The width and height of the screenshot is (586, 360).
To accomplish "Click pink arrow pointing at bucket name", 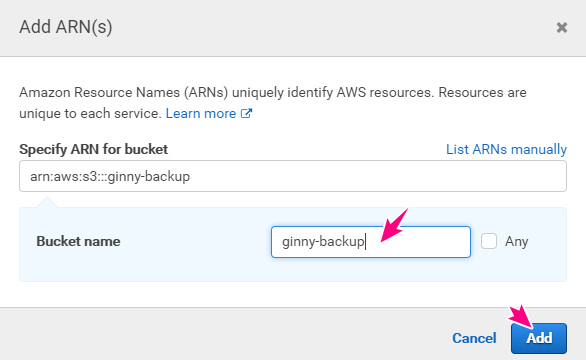I will [394, 225].
